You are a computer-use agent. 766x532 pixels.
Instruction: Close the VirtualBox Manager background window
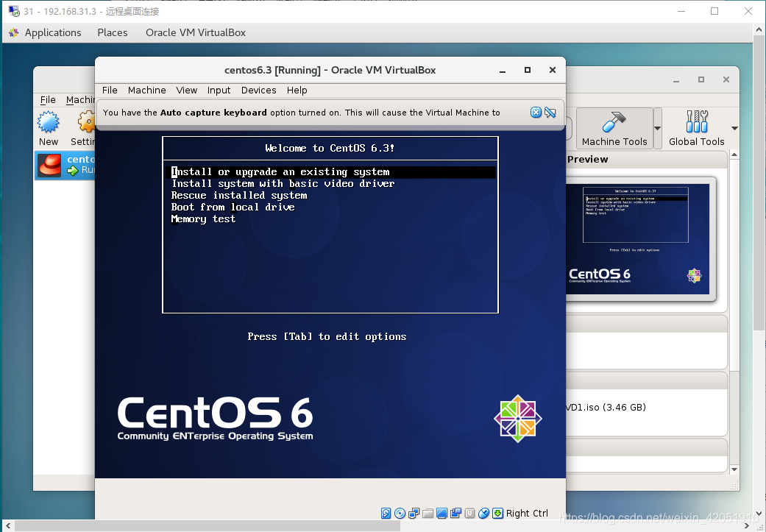(x=726, y=79)
